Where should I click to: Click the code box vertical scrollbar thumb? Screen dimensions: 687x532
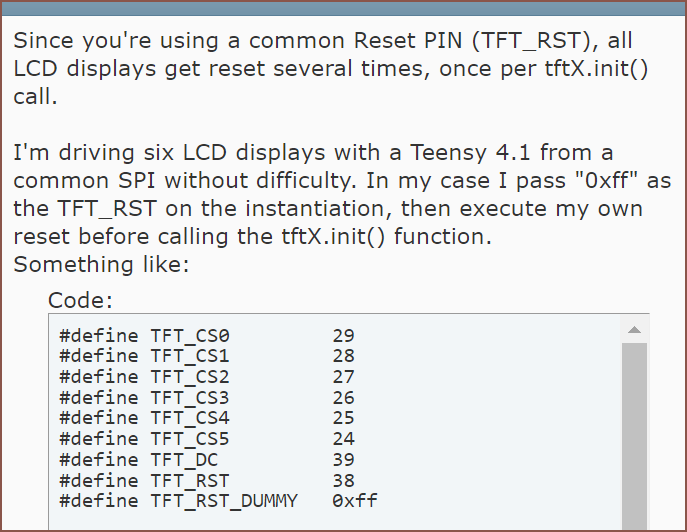click(x=634, y=437)
